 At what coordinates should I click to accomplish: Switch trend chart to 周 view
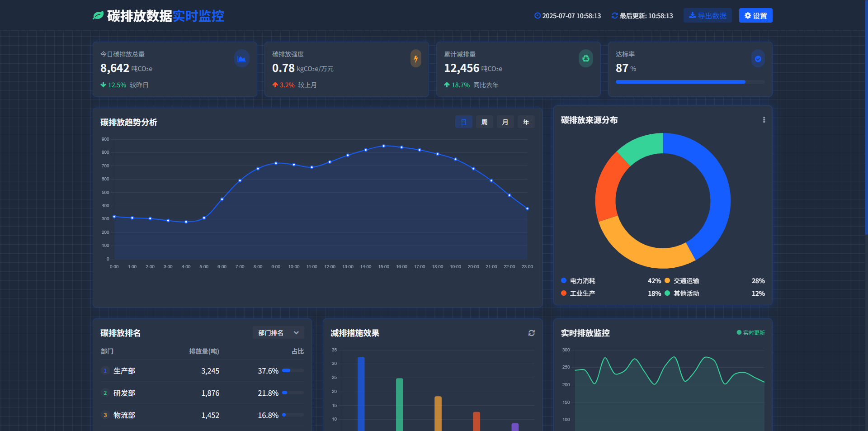tap(485, 122)
